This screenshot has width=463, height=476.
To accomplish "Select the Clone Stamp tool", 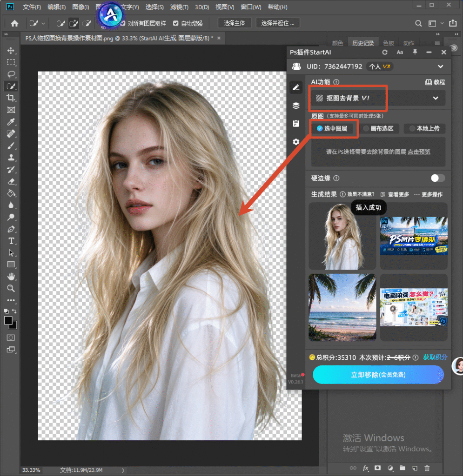I will tap(11, 158).
